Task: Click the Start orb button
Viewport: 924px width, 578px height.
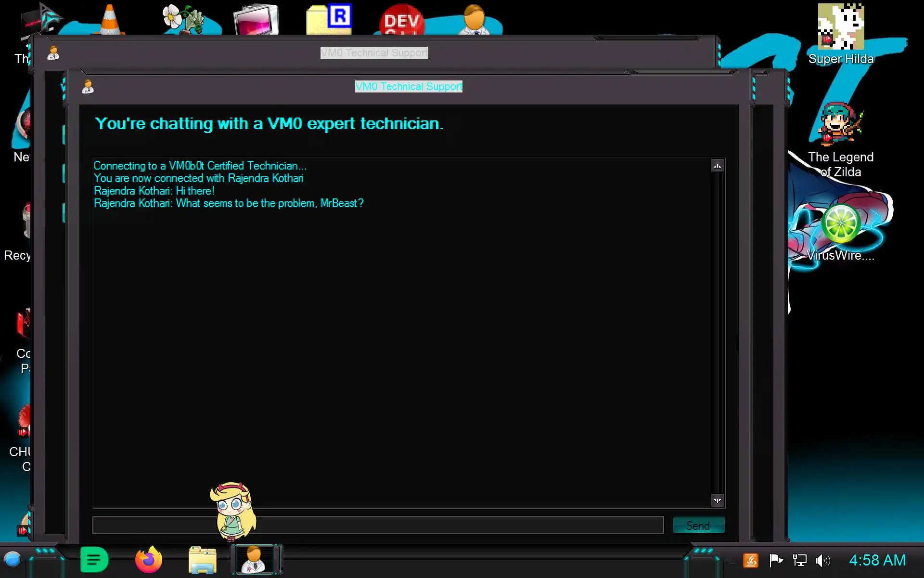Action: [13, 560]
